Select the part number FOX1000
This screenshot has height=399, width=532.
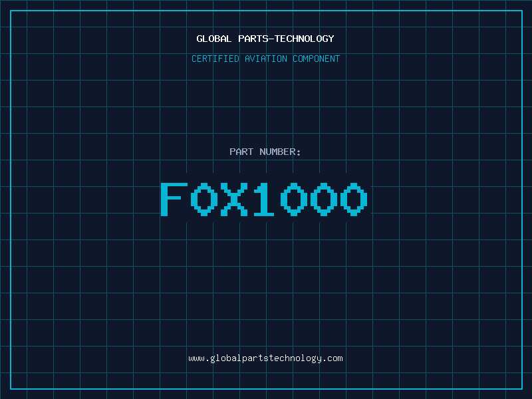tap(264, 199)
